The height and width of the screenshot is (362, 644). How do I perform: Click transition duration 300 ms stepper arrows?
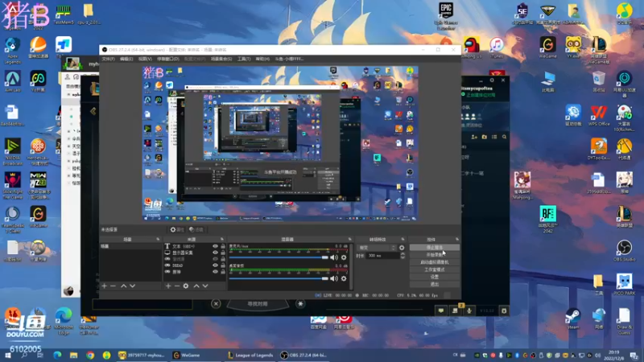[x=402, y=256]
